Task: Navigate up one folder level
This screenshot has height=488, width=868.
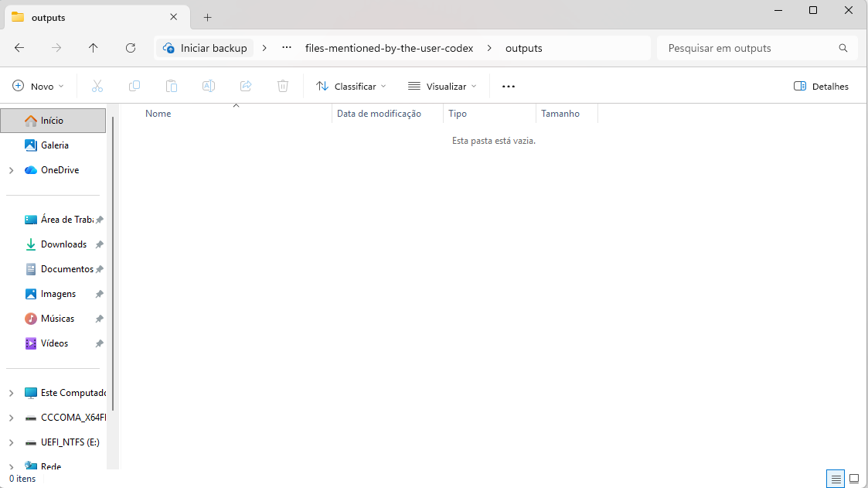Action: (93, 48)
